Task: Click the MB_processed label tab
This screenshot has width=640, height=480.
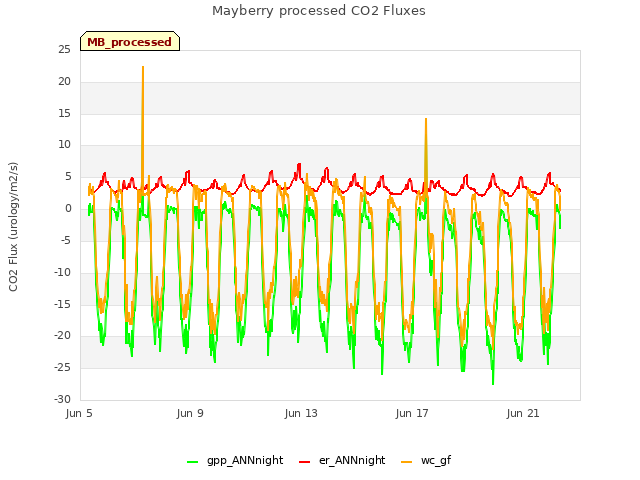Action: pyautogui.click(x=130, y=42)
